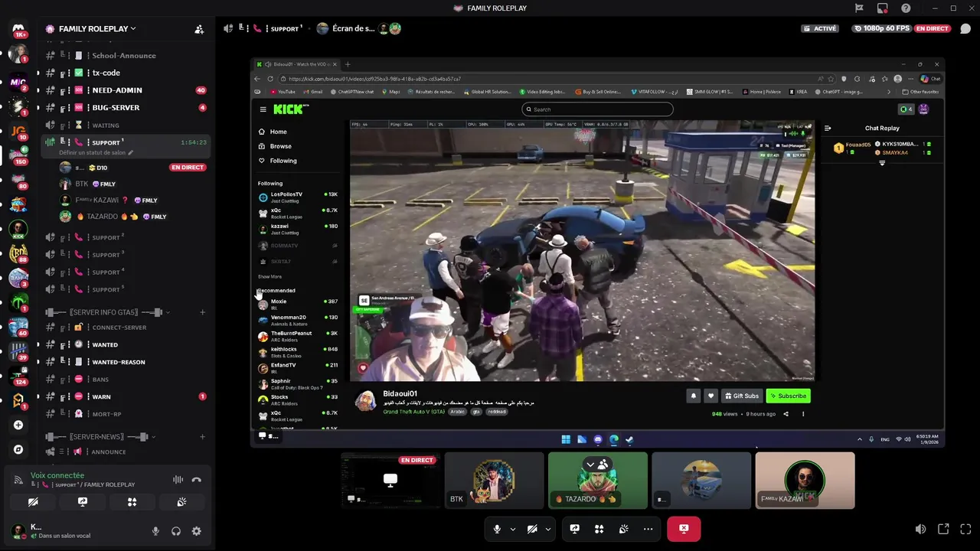Disconnect from voice with the hang-up icon

coord(196,480)
